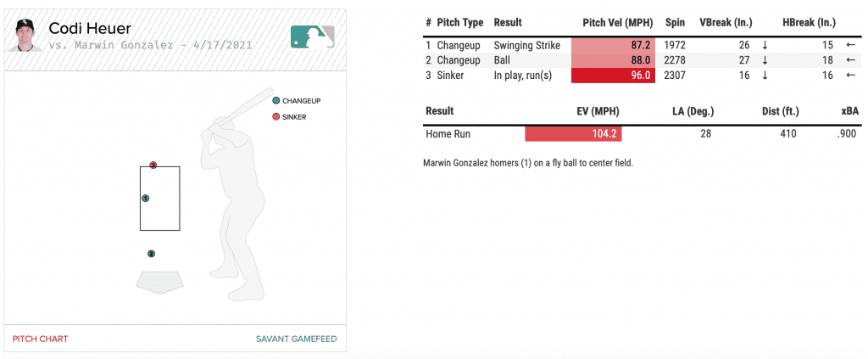Select pitch 1 marker in strike zone
This screenshot has width=868, height=359.
(146, 198)
